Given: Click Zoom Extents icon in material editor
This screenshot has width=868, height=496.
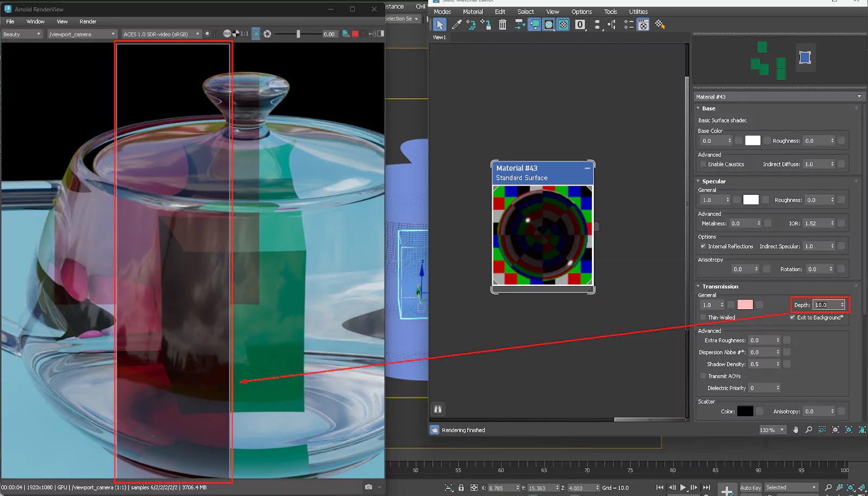Looking at the screenshot, I should click(x=835, y=430).
